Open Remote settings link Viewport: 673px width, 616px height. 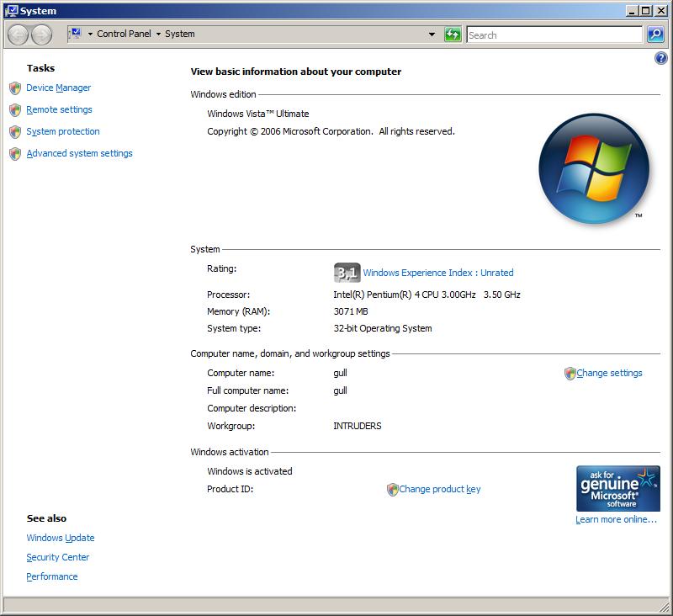[59, 110]
